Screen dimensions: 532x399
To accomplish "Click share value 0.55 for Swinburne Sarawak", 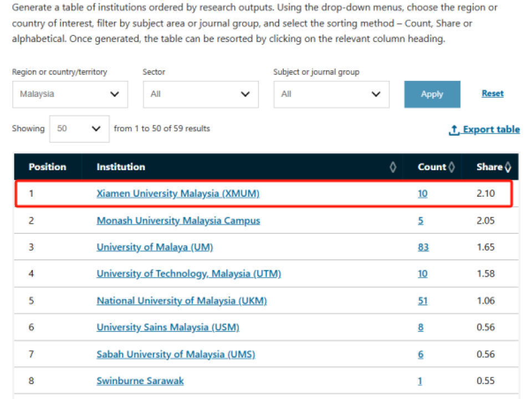I will (x=485, y=381).
